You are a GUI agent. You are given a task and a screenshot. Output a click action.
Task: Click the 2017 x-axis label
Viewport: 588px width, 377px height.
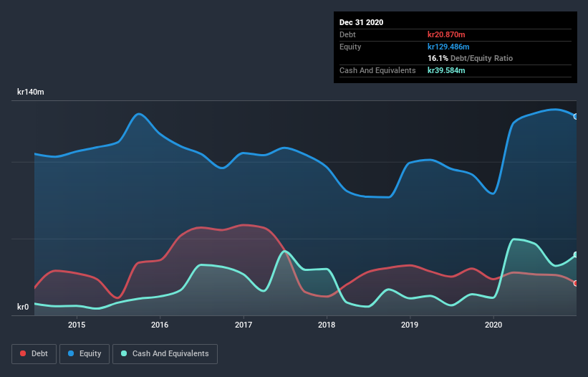244,325
